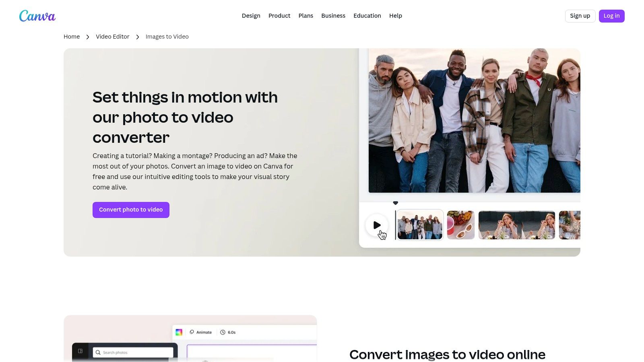644x362 pixels.
Task: Select the group photo thumbnail in the timeline
Action: (x=419, y=225)
